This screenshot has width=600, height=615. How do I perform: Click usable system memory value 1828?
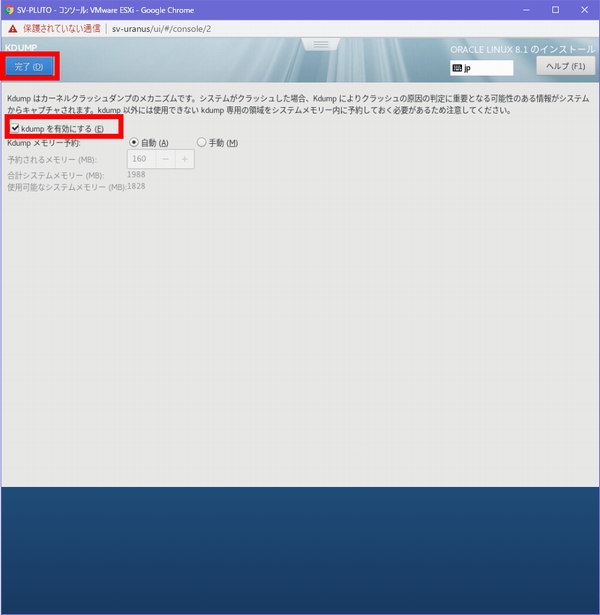pyautogui.click(x=136, y=186)
